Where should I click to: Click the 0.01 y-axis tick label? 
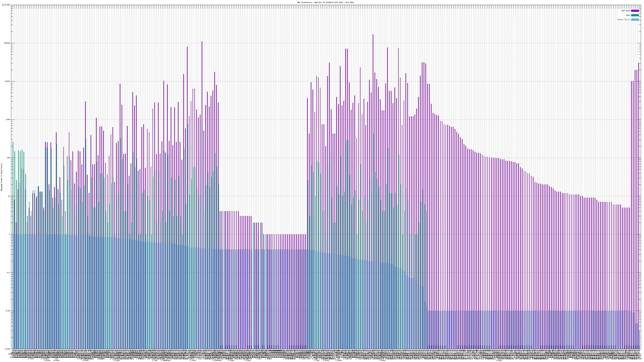[8, 311]
